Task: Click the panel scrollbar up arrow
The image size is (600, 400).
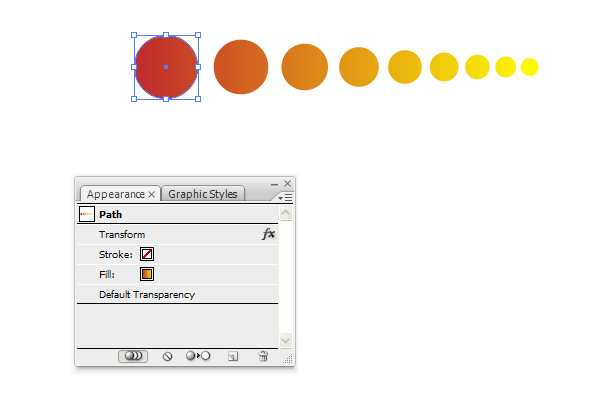Action: coord(286,213)
